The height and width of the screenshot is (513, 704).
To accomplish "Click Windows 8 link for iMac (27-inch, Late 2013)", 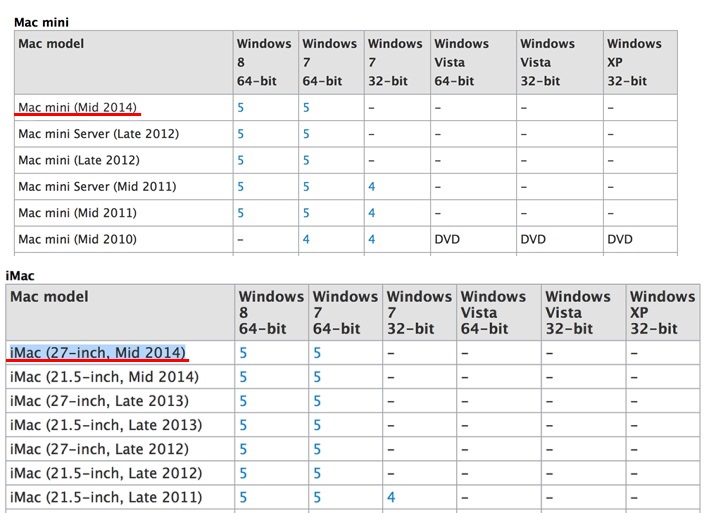I will 243,401.
